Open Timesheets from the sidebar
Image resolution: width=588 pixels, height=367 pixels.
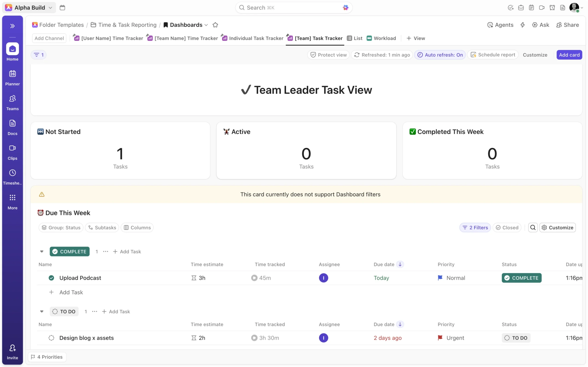[x=12, y=177]
